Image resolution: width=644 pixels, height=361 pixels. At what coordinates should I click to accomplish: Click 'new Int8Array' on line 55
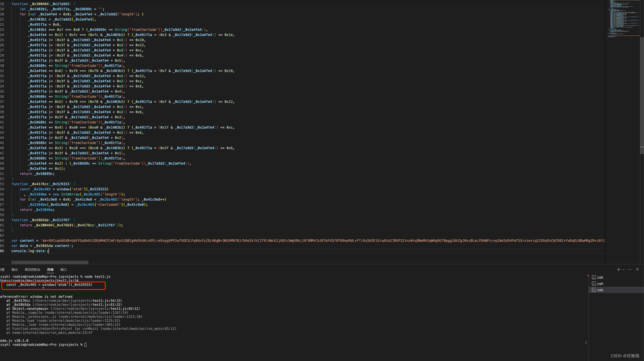tap(66, 194)
